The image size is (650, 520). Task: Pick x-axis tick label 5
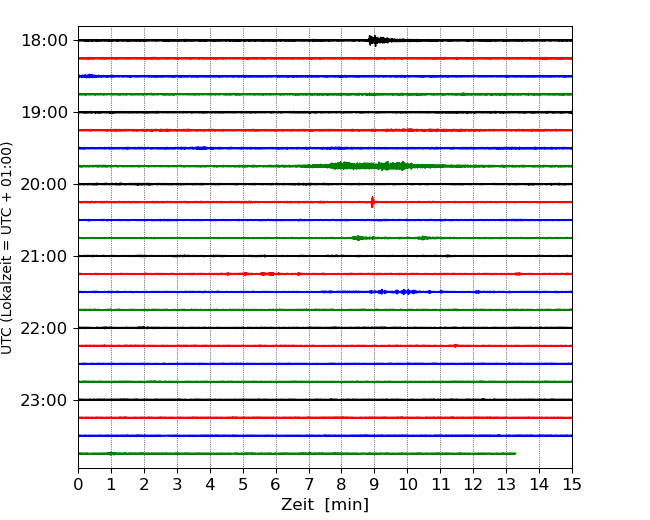[x=243, y=484]
